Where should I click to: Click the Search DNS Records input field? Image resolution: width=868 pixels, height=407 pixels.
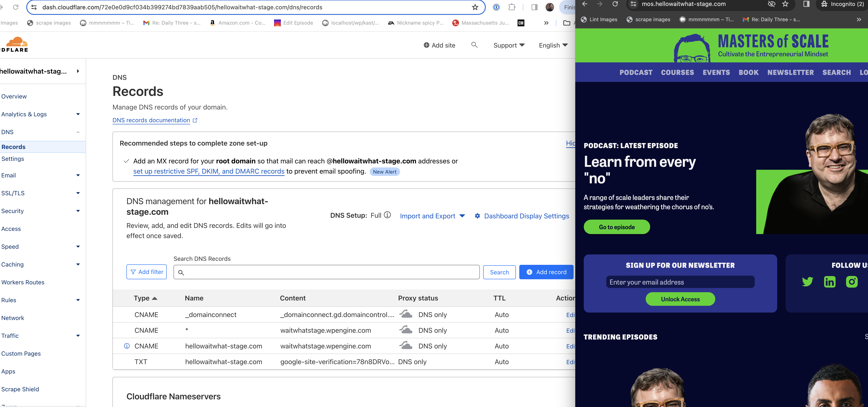(x=326, y=272)
